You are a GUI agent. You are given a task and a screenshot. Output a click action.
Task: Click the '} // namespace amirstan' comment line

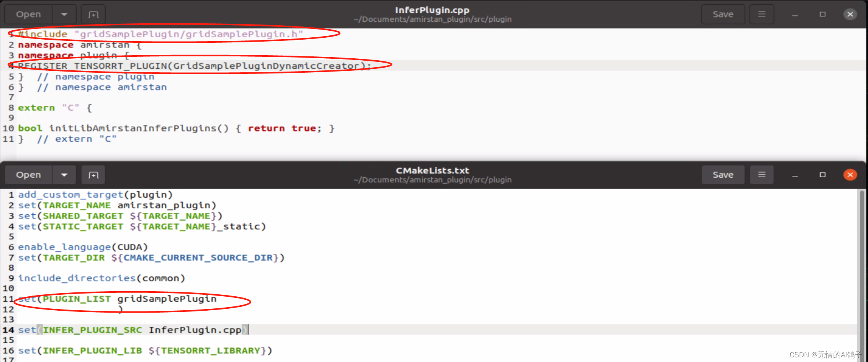point(92,87)
